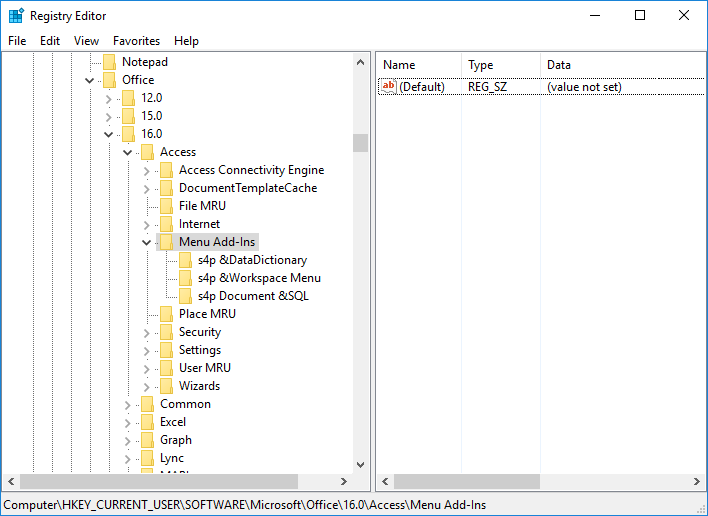Click the ab string icon of (Default) value
Viewport: 708px width, 516px height.
[388, 87]
